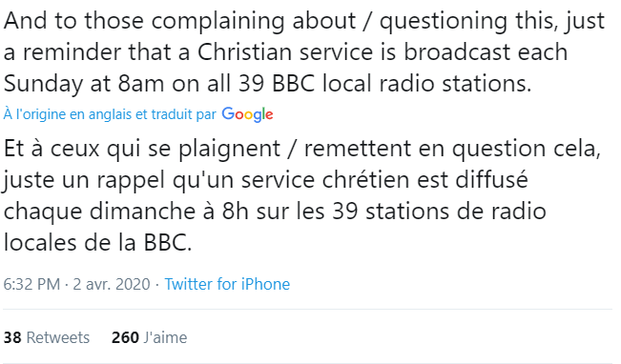
Task: Click the Google logo in translation notice
Action: click(x=247, y=114)
